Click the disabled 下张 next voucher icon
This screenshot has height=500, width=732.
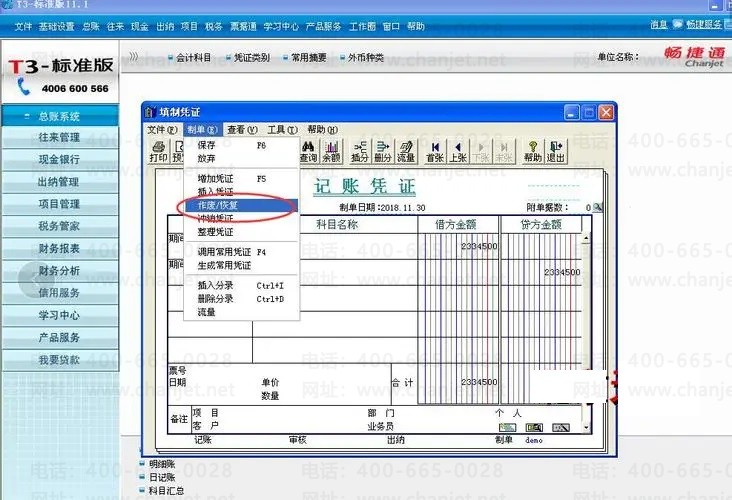[x=481, y=151]
